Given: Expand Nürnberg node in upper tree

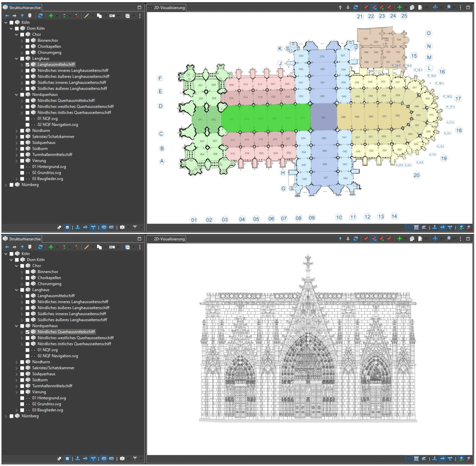Looking at the screenshot, I should [x=6, y=185].
